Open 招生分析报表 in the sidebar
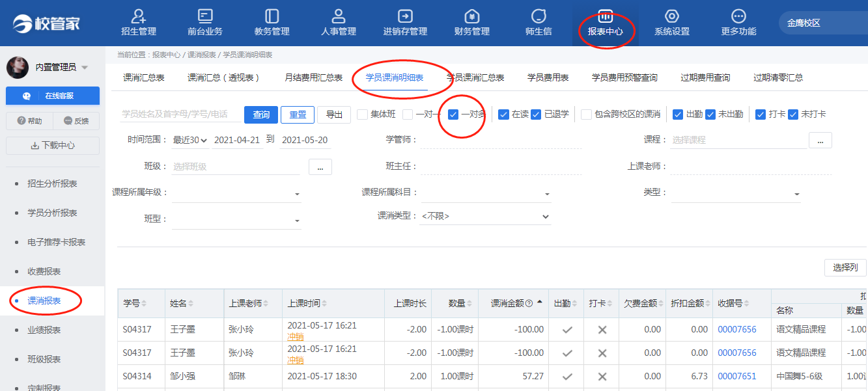 [52, 183]
